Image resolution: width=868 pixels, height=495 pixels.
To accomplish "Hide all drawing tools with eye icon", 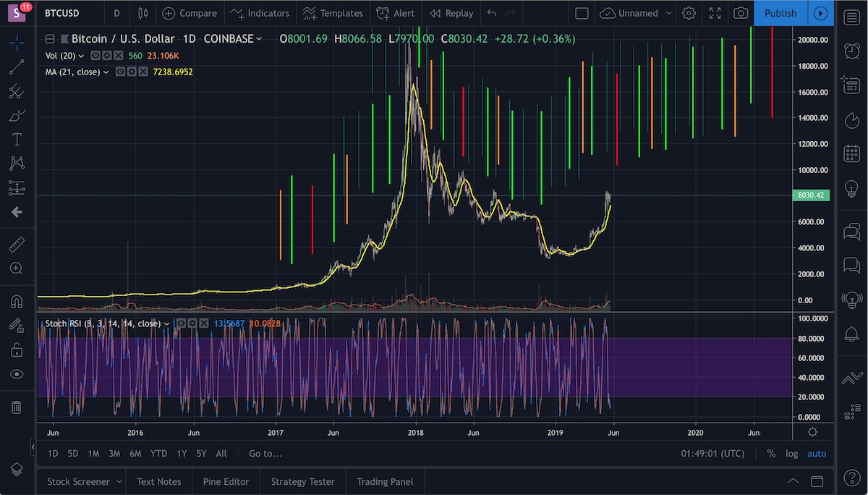I will pyautogui.click(x=17, y=374).
